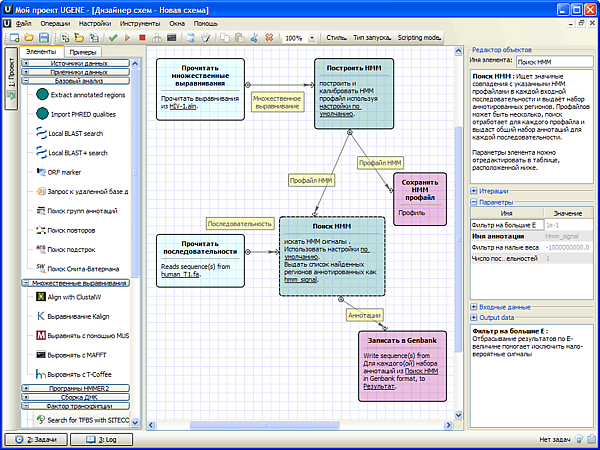Expand the Входные данные section
This screenshot has height=450, width=600.
tap(474, 306)
